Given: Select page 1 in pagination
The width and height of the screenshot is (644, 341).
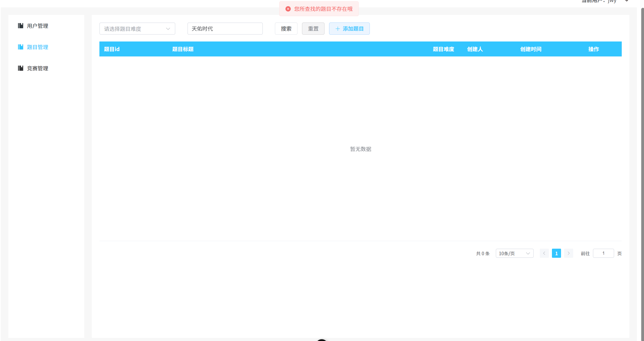Looking at the screenshot, I should pos(556,253).
